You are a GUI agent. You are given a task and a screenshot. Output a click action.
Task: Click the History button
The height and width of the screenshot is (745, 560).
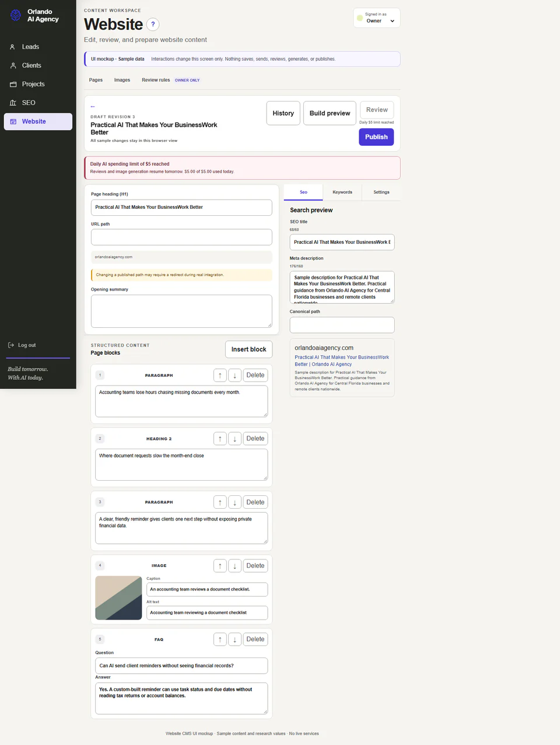tap(283, 113)
